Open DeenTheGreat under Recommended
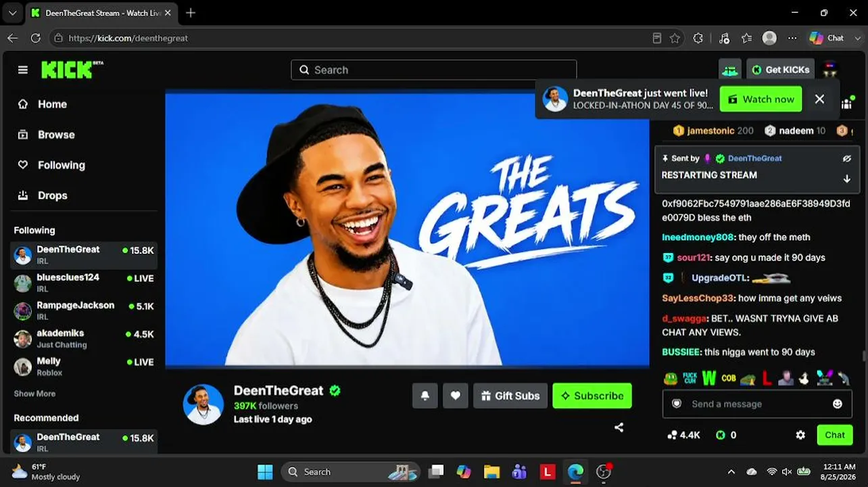 pos(85,442)
